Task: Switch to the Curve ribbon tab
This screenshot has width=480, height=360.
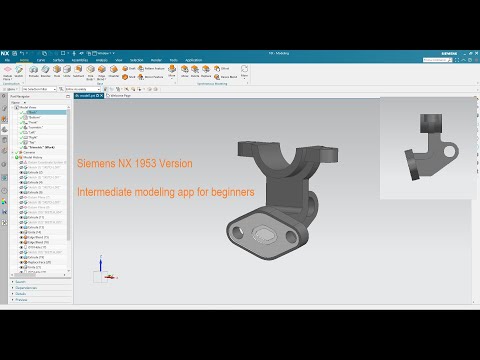Action: coord(41,60)
